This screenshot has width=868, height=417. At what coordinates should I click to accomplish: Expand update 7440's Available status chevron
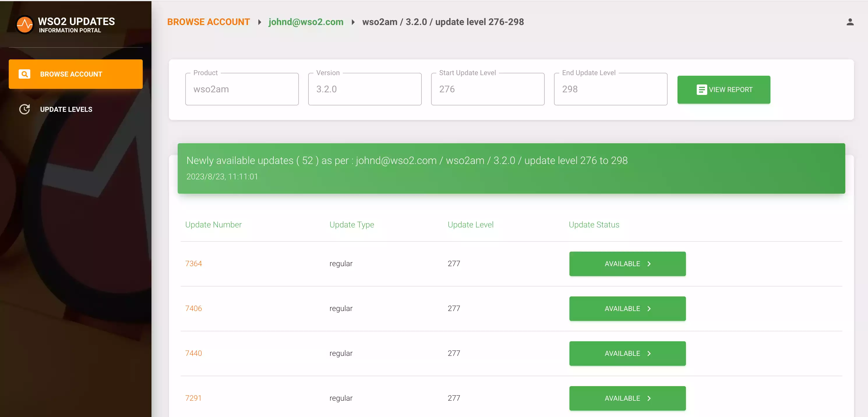pos(649,353)
